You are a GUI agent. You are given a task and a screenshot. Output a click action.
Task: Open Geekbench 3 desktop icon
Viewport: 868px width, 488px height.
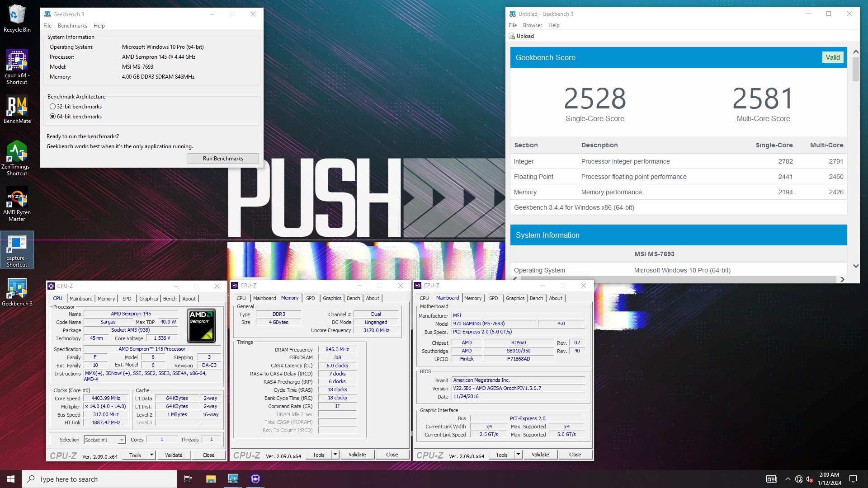[17, 292]
